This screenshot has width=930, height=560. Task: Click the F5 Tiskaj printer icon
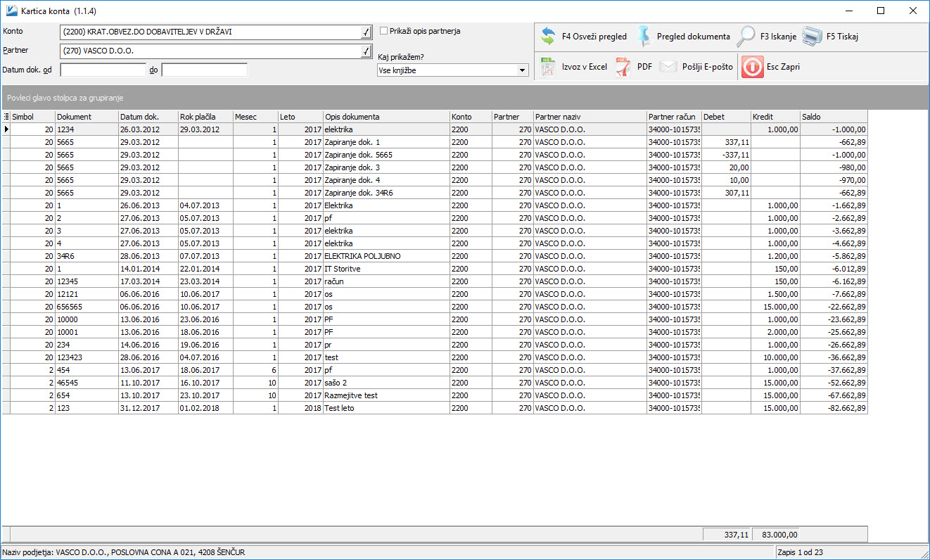(x=813, y=37)
